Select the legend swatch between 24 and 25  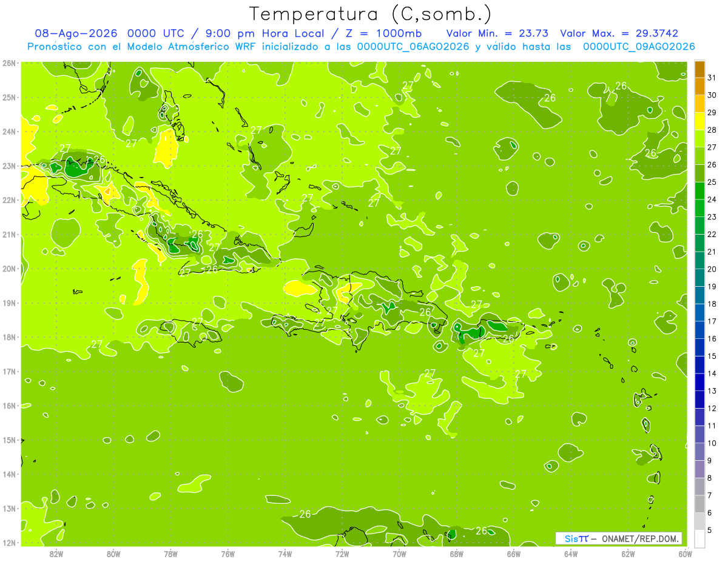(699, 190)
